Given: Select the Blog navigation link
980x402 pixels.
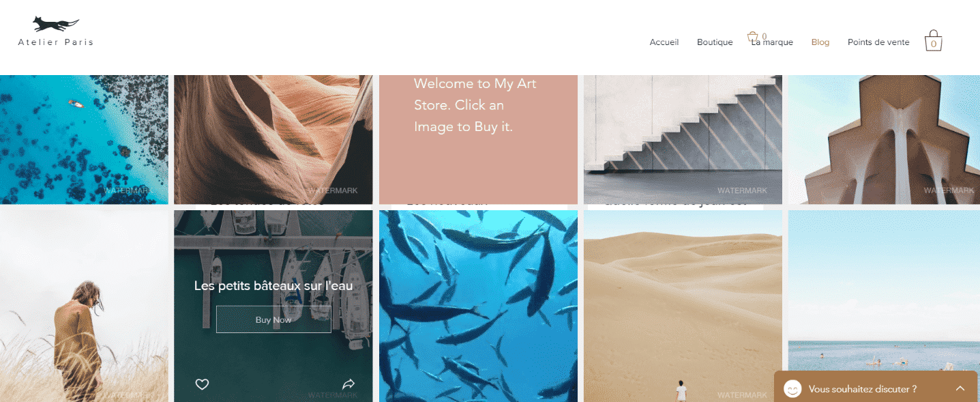Looking at the screenshot, I should point(820,42).
